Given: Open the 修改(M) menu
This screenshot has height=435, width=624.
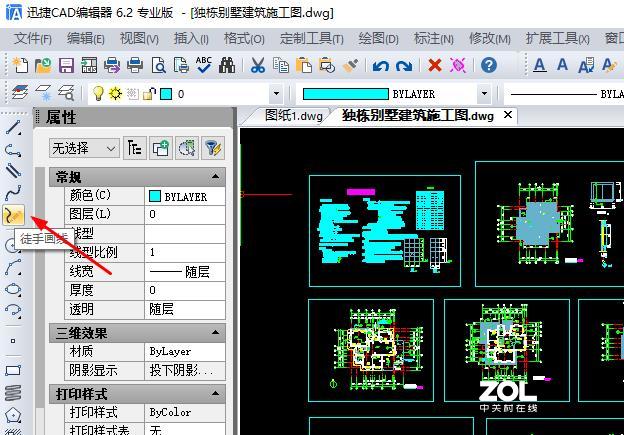Looking at the screenshot, I should 490,39.
